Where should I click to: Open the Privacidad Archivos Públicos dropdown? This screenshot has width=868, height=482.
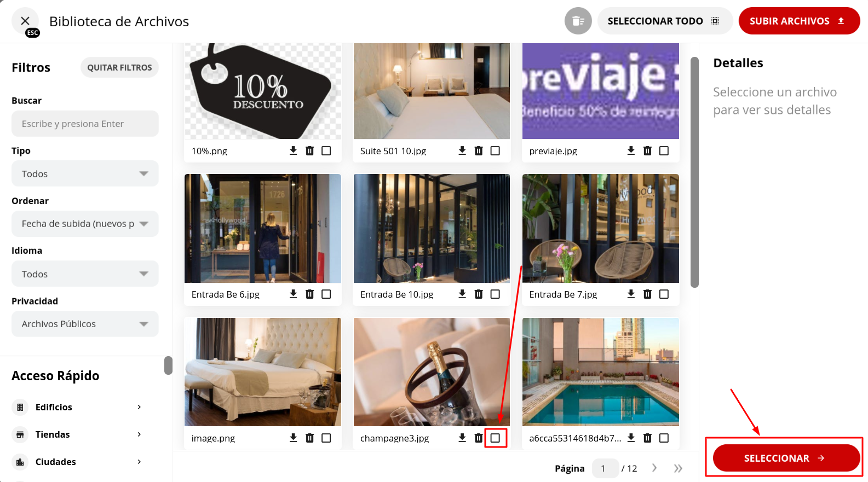[x=85, y=324]
